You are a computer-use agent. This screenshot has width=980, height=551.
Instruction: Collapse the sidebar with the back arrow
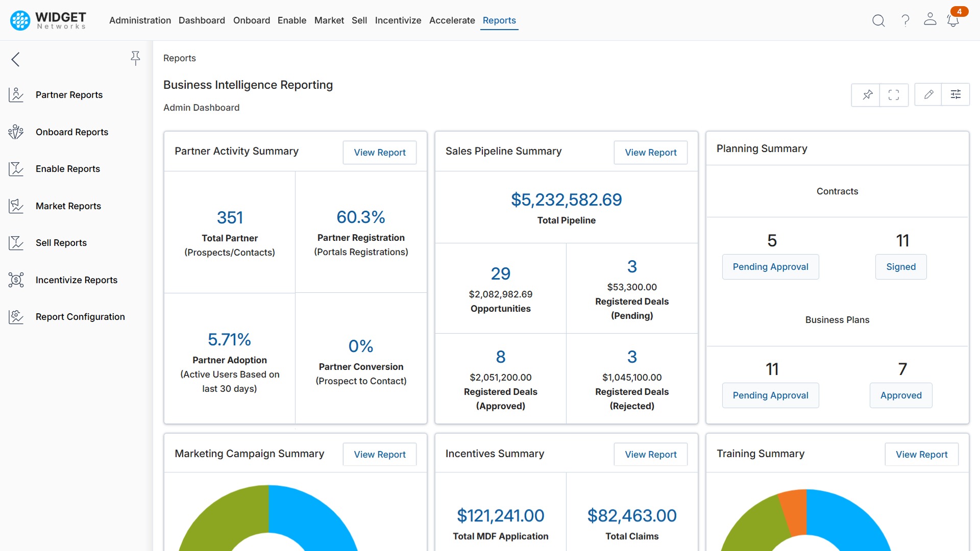pyautogui.click(x=15, y=59)
